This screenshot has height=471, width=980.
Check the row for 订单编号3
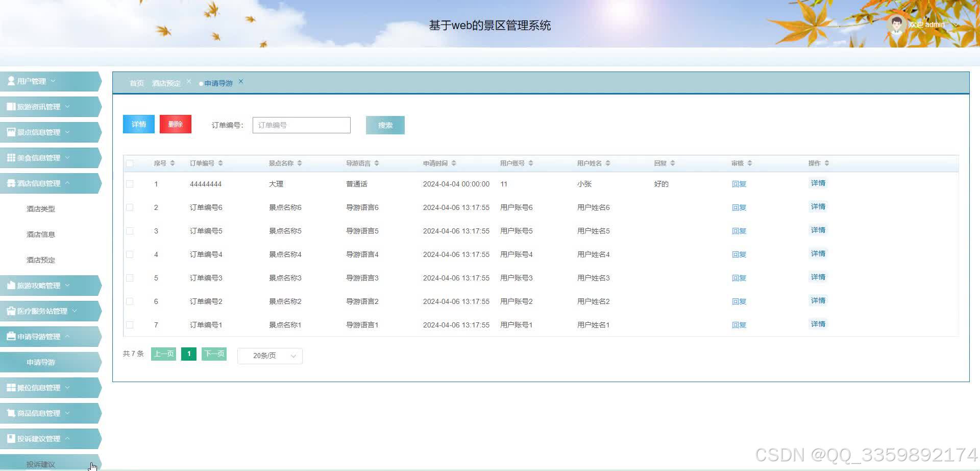pyautogui.click(x=130, y=278)
